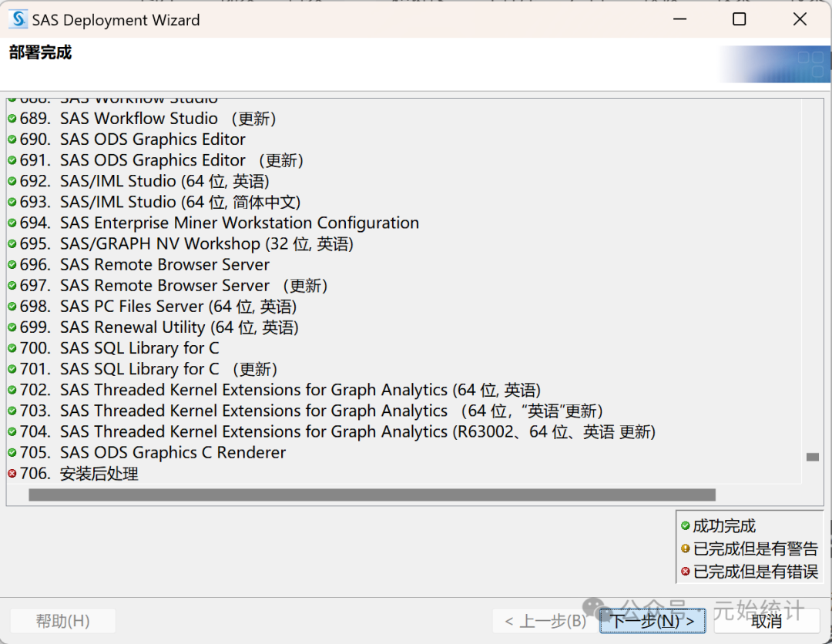Open help with 帮助(H) button
This screenshot has height=644, width=832.
point(62,621)
